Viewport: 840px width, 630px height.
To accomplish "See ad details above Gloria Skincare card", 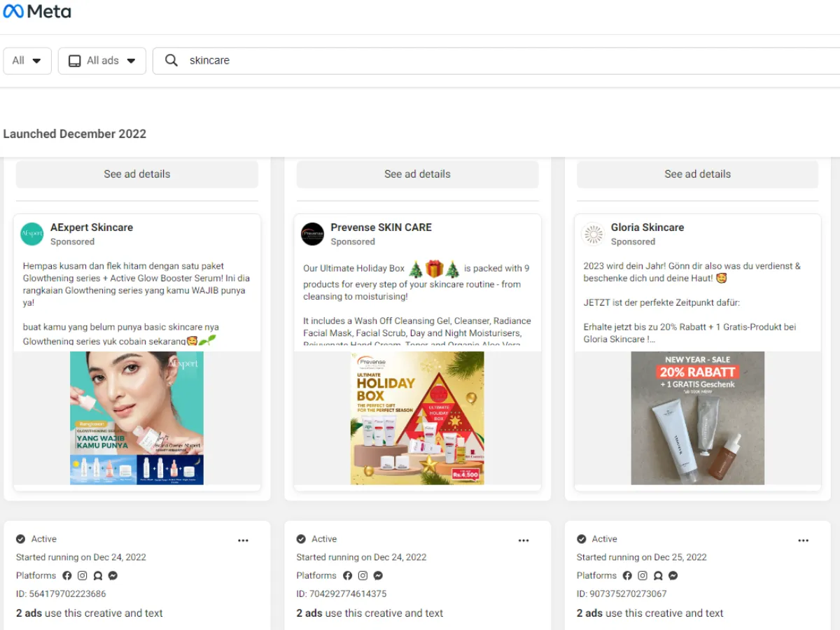I will tap(697, 174).
